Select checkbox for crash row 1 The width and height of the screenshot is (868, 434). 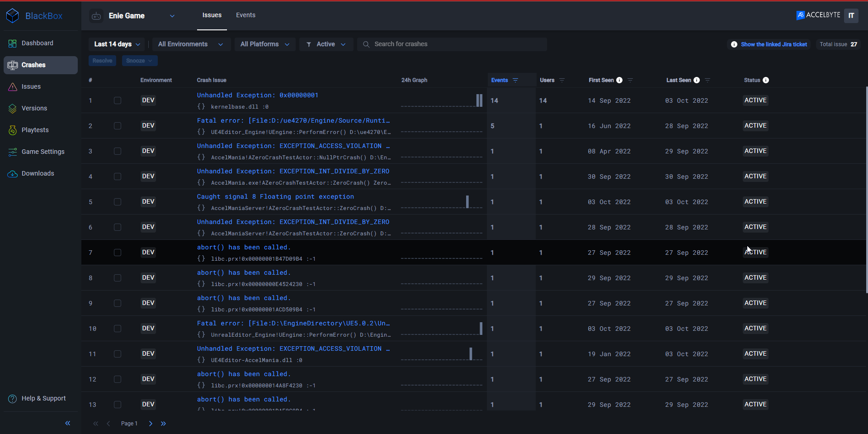pos(118,100)
